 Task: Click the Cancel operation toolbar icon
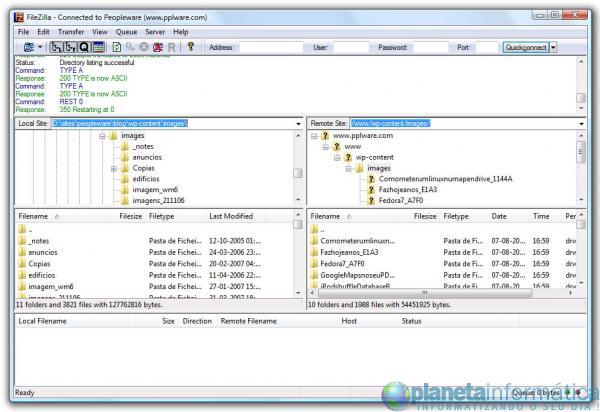(144, 47)
